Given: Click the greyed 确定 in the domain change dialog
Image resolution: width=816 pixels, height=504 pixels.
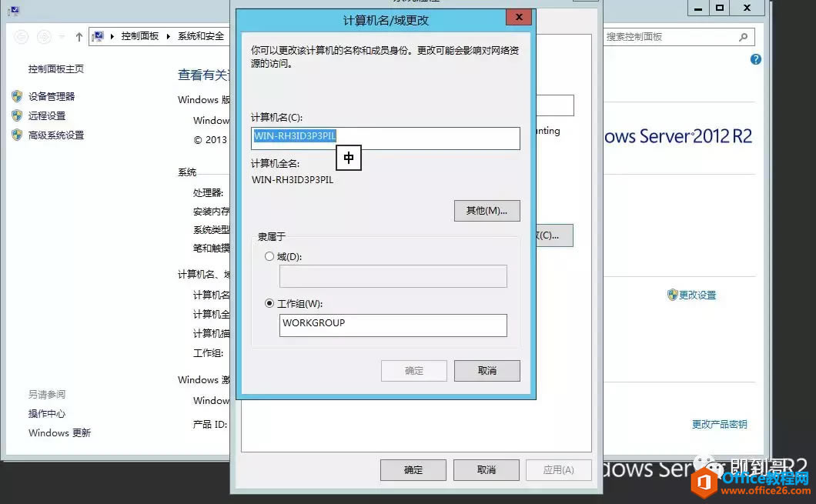Looking at the screenshot, I should click(413, 370).
